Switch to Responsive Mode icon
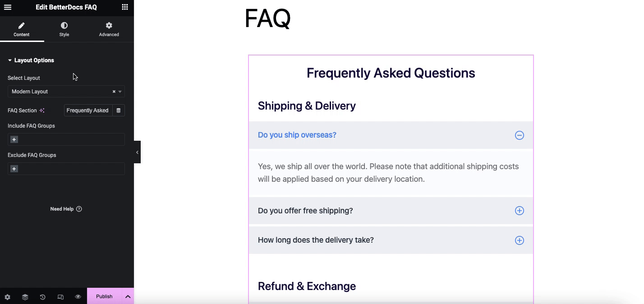 tap(60, 296)
